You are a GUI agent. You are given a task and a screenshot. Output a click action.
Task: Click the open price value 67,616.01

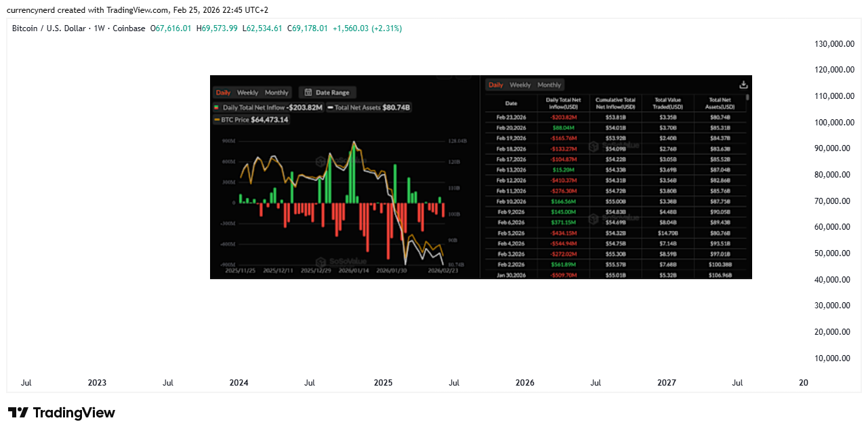[x=173, y=28]
